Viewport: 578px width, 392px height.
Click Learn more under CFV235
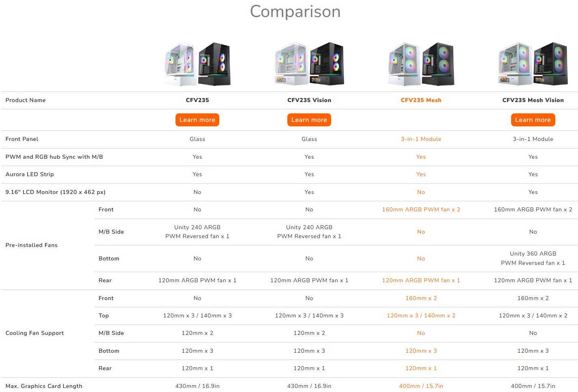(x=197, y=119)
